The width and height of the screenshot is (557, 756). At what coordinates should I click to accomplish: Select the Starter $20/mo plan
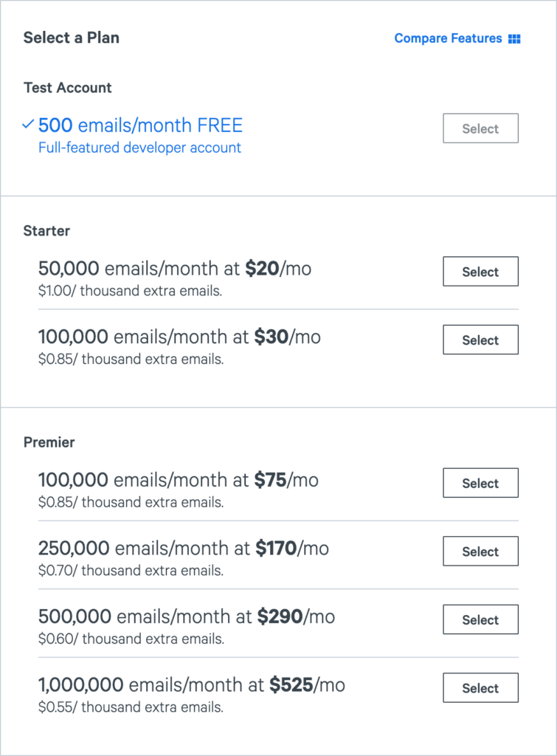tap(480, 272)
